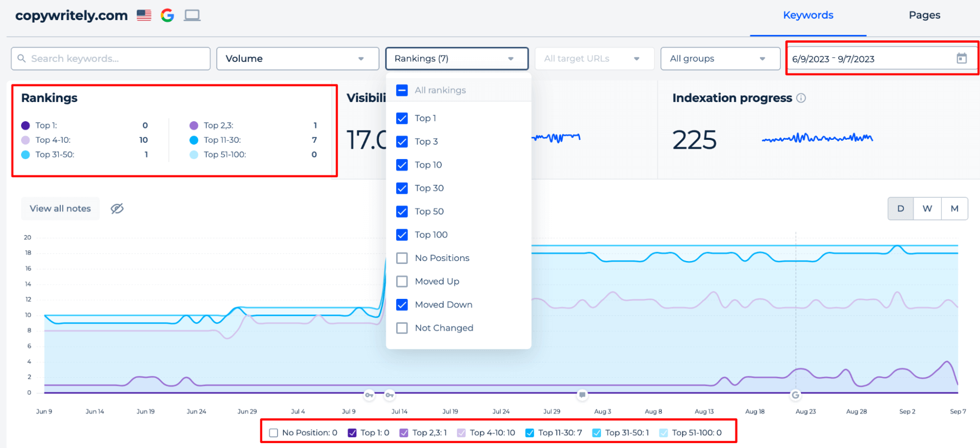Uncheck the Top 10 option

[x=402, y=165]
